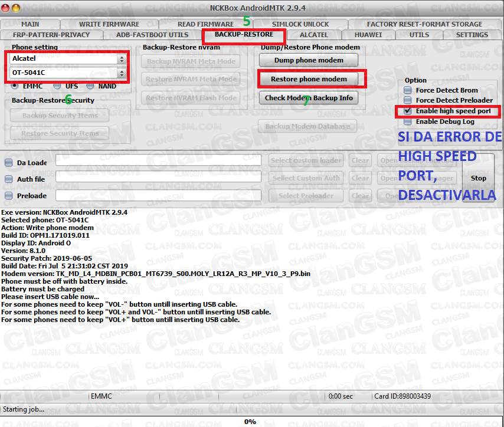The height and width of the screenshot is (427, 504).
Task: Click Select Preloader button
Action: [306, 196]
